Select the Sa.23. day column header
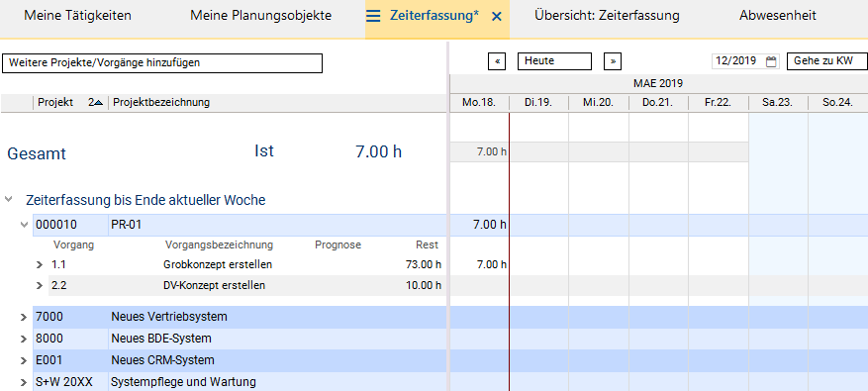The height and width of the screenshot is (391, 868). (x=778, y=103)
